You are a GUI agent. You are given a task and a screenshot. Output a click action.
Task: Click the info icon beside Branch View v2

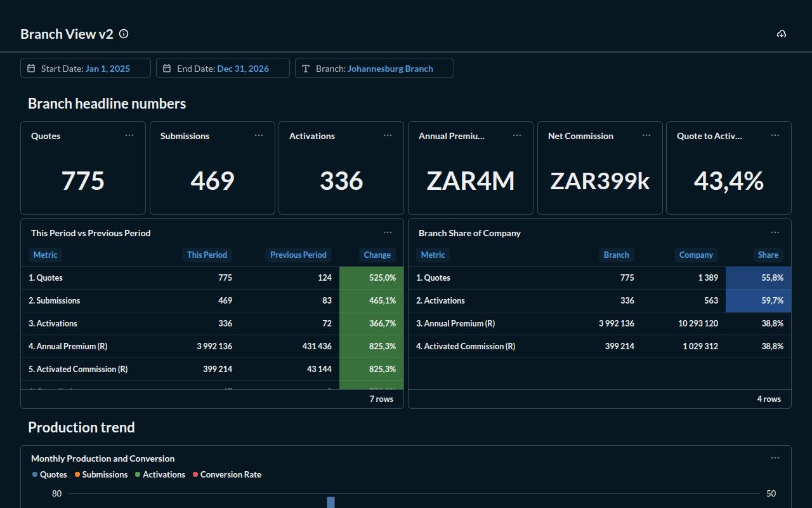pos(124,34)
